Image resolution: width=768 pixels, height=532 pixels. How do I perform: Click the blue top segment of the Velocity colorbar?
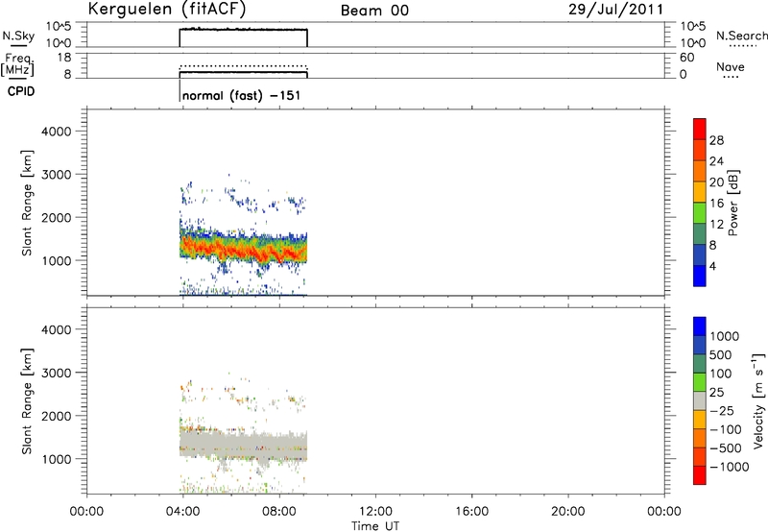[700, 326]
